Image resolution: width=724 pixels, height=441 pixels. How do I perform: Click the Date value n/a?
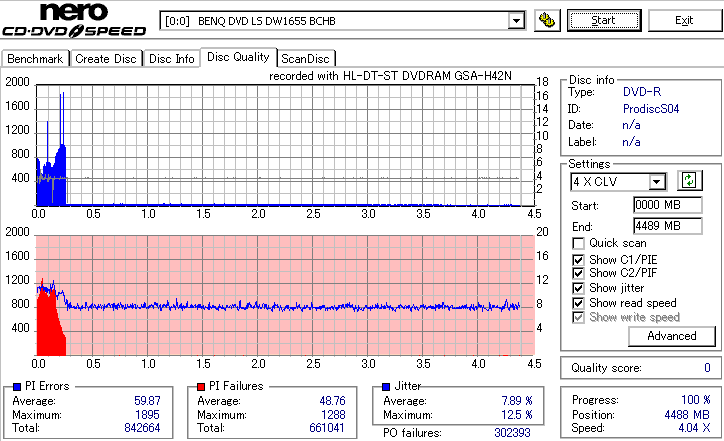631,125
